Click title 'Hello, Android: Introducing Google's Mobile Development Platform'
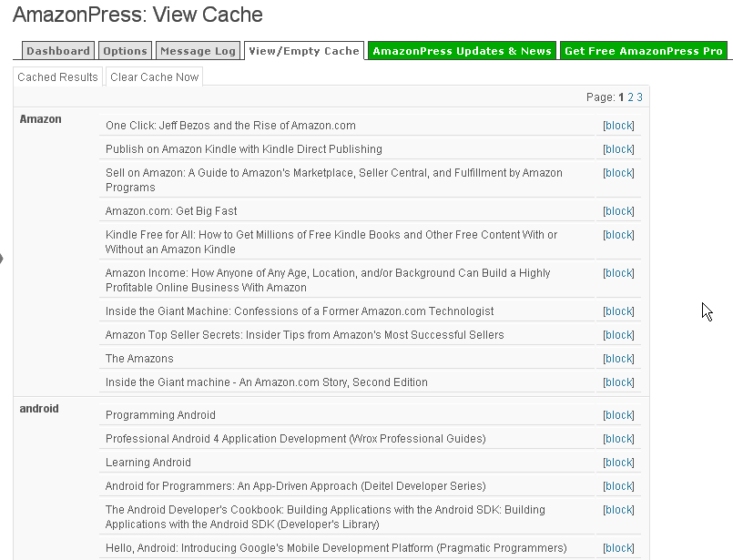This screenshot has width=733, height=560. (336, 548)
